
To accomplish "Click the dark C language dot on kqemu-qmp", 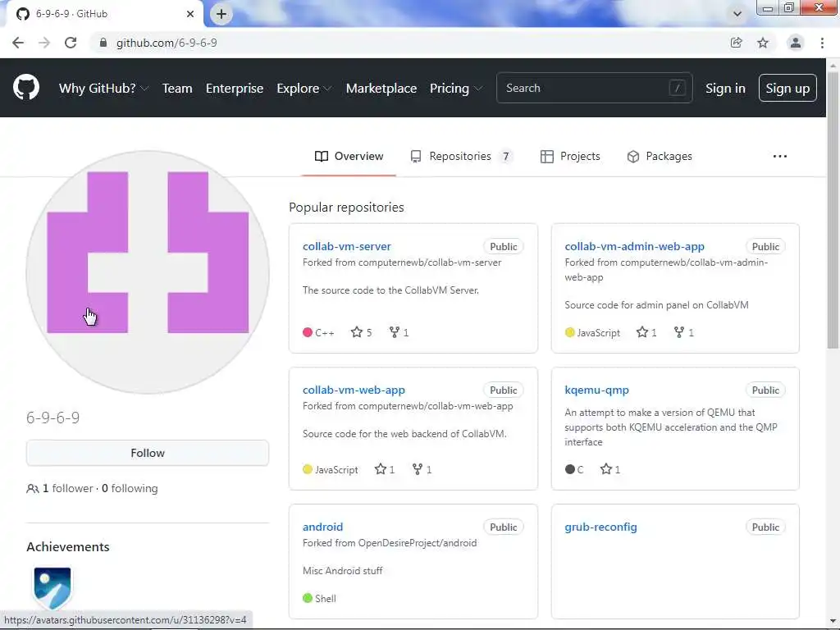I will [569, 469].
